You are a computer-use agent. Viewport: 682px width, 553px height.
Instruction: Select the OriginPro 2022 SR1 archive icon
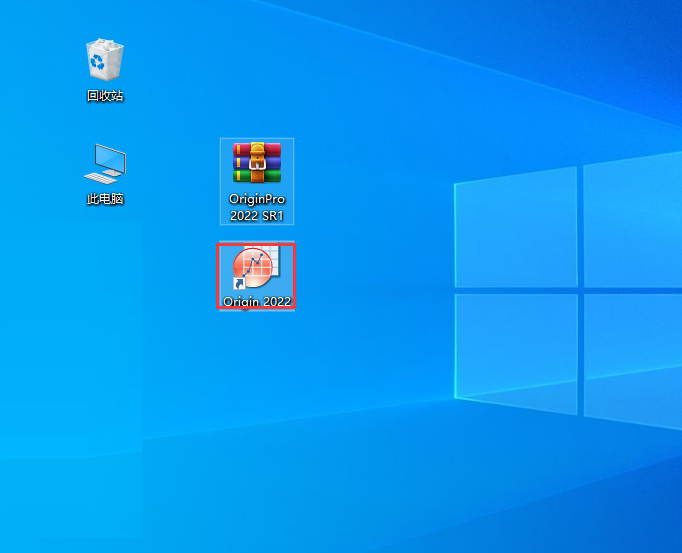pyautogui.click(x=257, y=163)
